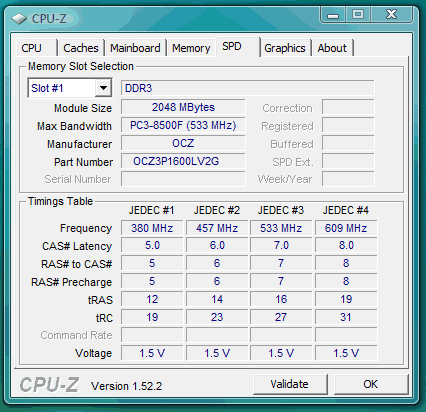Open the About tab
Image resolution: width=426 pixels, height=412 pixels.
click(x=332, y=48)
